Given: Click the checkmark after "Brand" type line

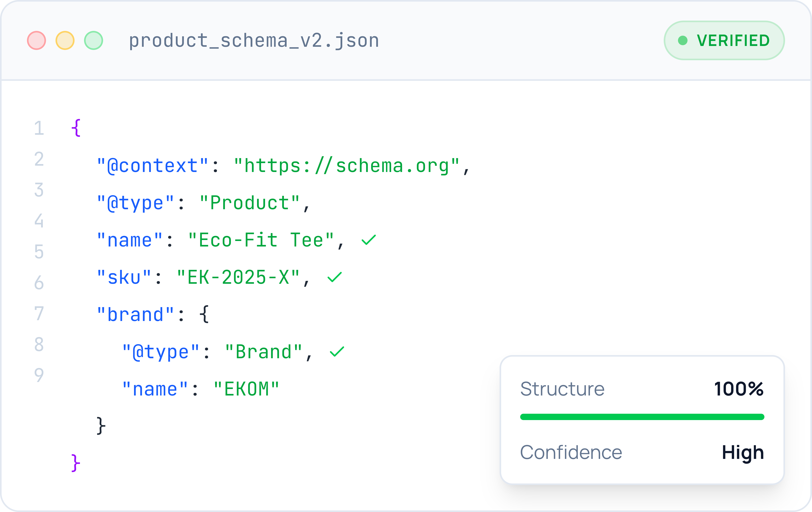Looking at the screenshot, I should [337, 352].
